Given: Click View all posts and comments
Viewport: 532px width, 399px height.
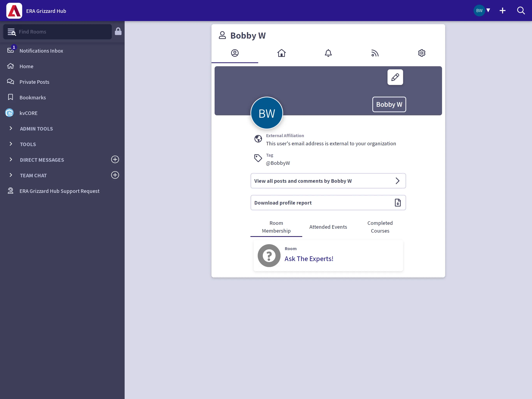Looking at the screenshot, I should pyautogui.click(x=328, y=181).
